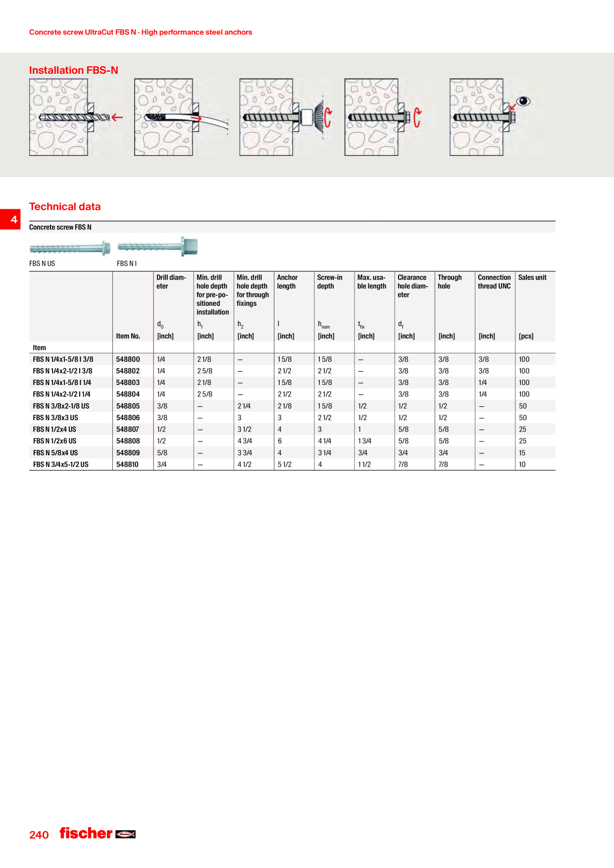614x868 pixels.
Task: Click the 'Sales unit' column header
Action: [532, 278]
